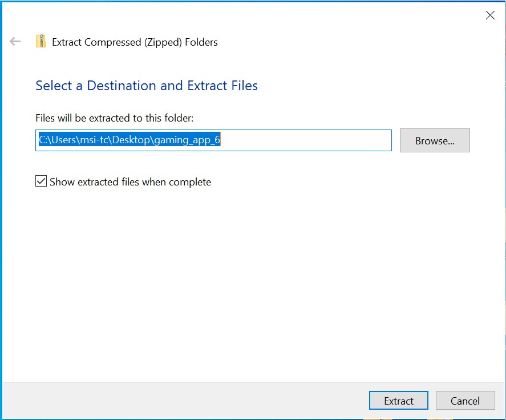The image size is (506, 420).
Task: Click the back arrow icon
Action: tap(15, 41)
